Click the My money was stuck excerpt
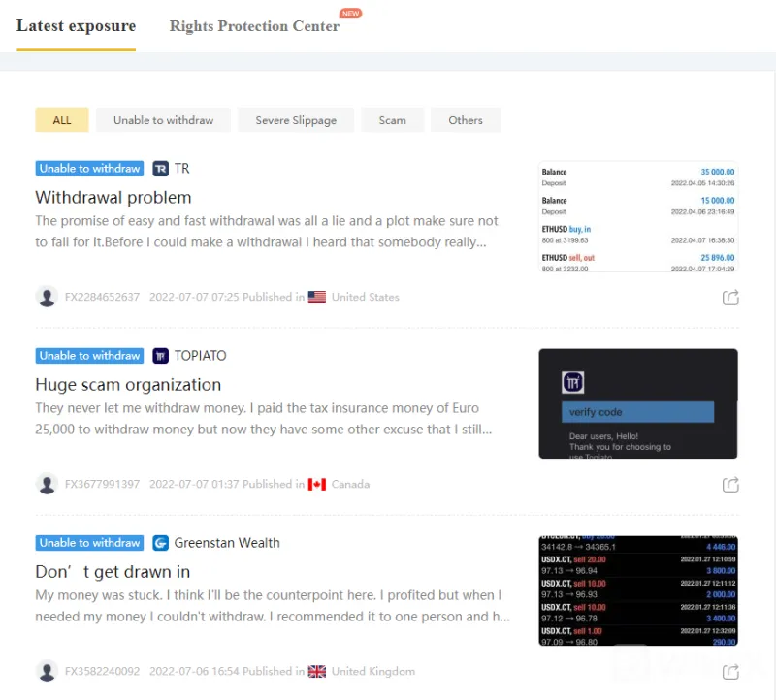This screenshot has height=700, width=776. 273,606
